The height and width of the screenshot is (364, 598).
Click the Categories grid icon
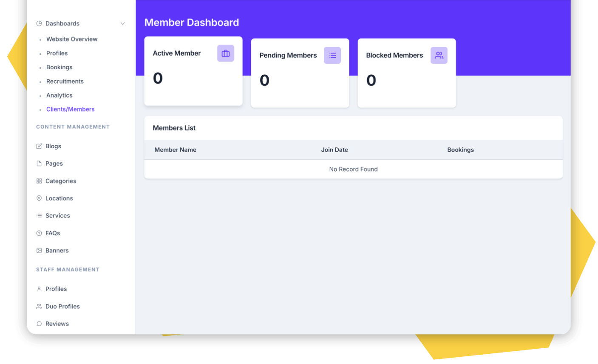39,181
